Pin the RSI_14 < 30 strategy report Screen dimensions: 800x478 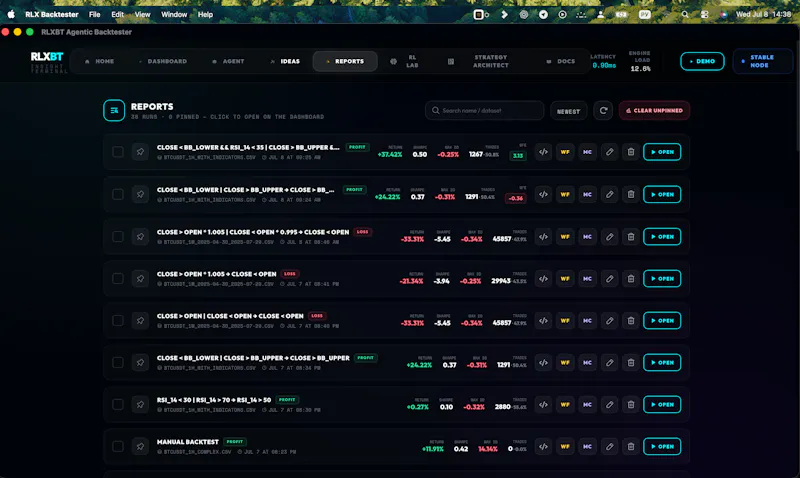(x=140, y=405)
